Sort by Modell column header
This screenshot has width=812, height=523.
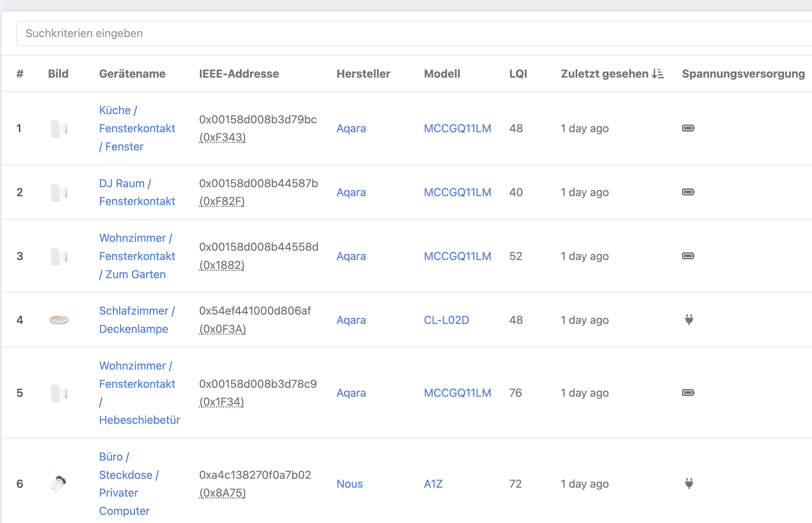click(442, 74)
